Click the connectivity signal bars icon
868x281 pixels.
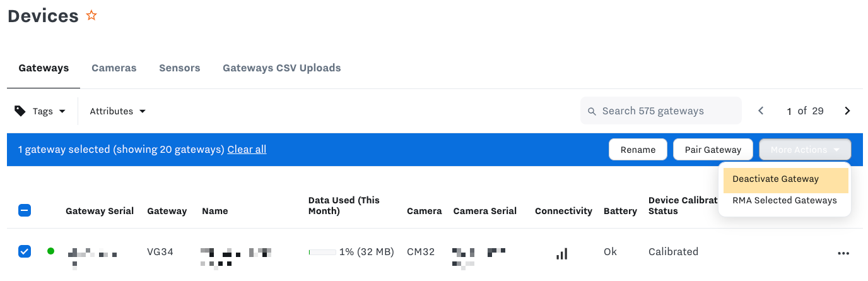pyautogui.click(x=561, y=253)
